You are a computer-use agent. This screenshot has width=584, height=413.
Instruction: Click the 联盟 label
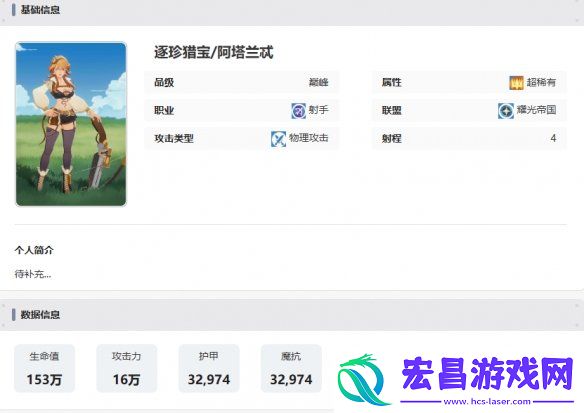[391, 111]
